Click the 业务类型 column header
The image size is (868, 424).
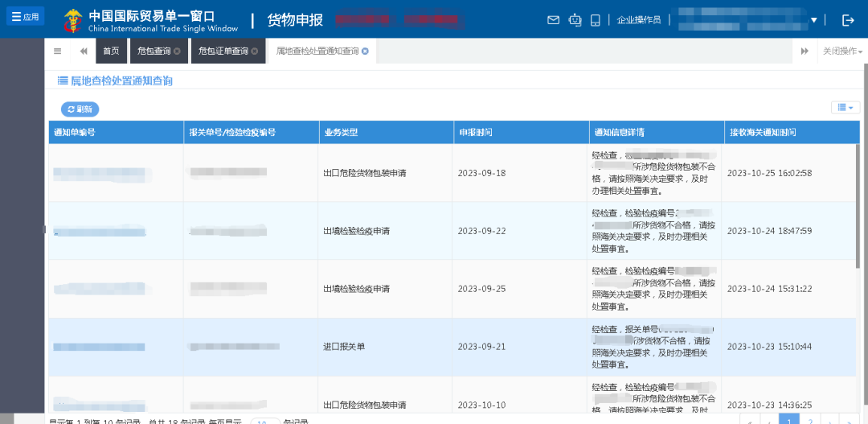(x=386, y=133)
